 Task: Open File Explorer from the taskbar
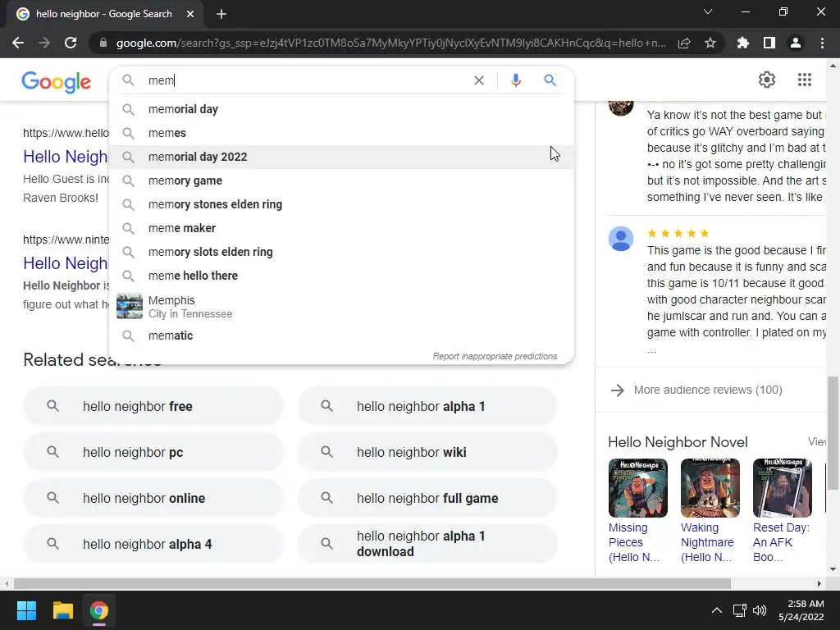coord(62,610)
